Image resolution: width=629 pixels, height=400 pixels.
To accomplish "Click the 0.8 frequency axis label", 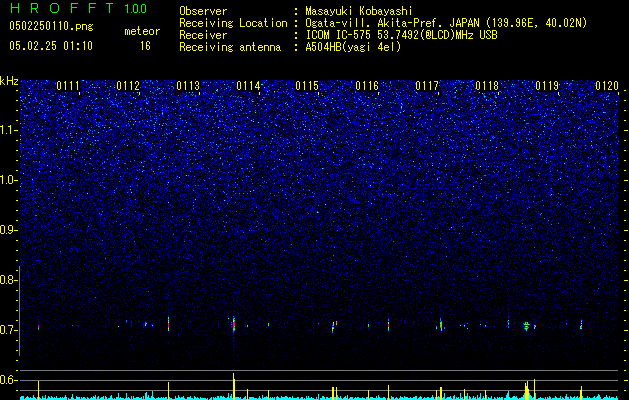I will (8, 280).
